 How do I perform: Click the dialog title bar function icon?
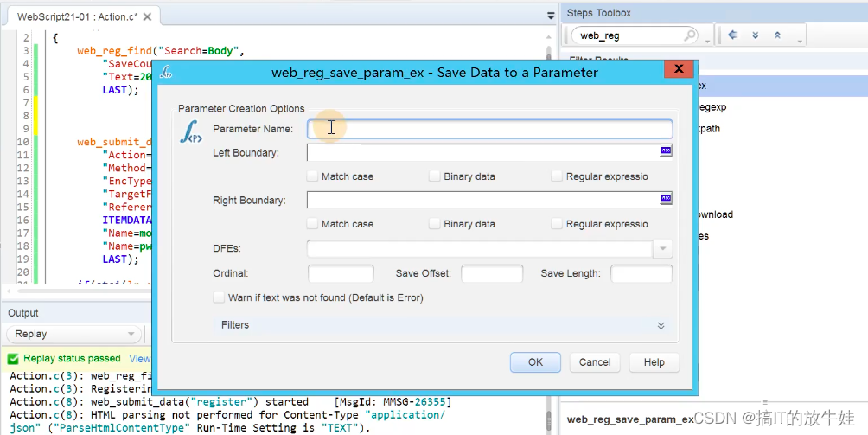pyautogui.click(x=166, y=72)
